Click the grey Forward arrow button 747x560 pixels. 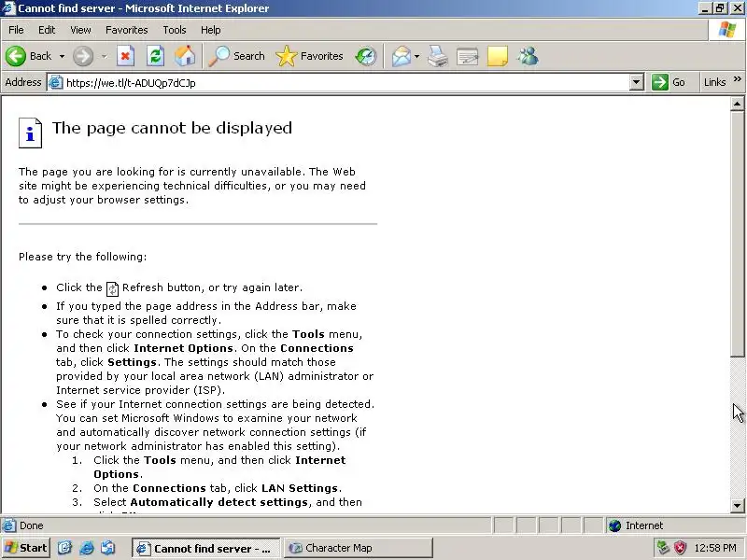click(83, 56)
